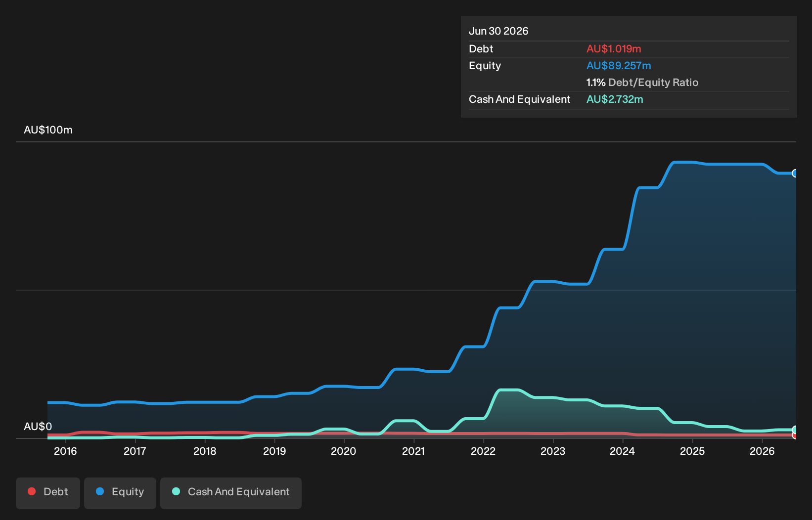Click the AU$0 y-axis label
This screenshot has width=812, height=520.
point(38,427)
